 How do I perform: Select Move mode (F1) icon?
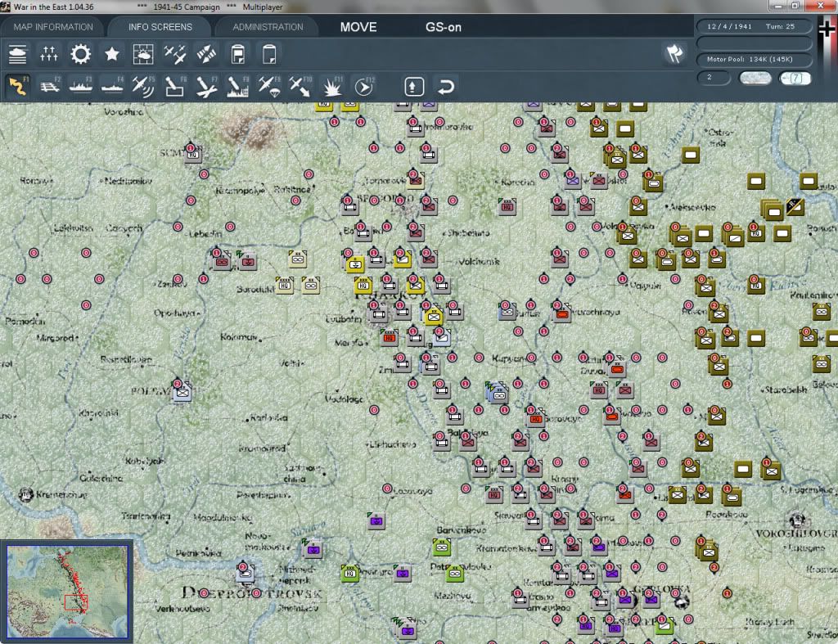click(x=18, y=86)
